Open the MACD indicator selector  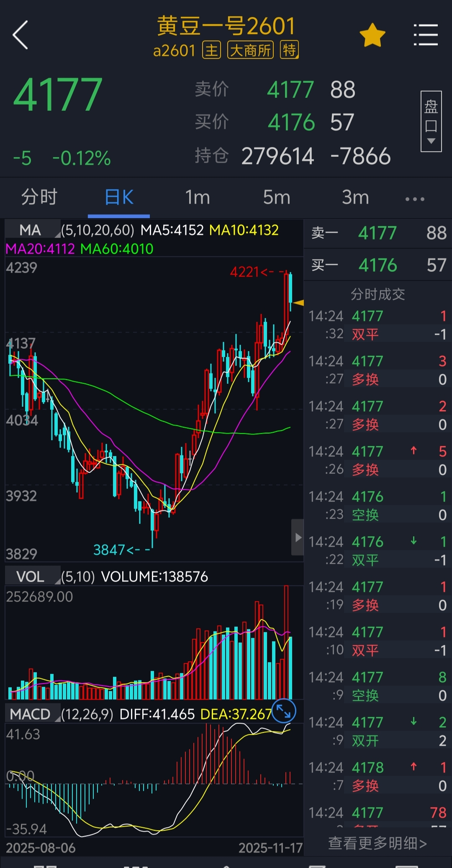(x=32, y=714)
